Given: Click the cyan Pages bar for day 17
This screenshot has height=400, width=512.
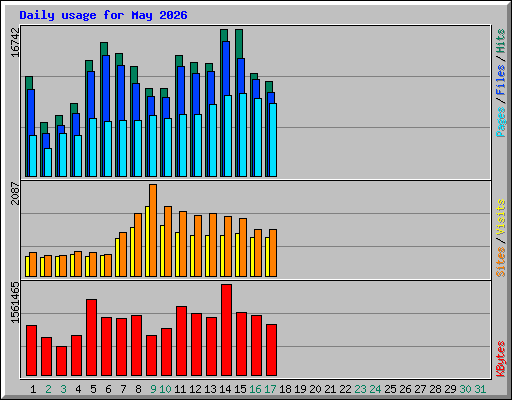Looking at the screenshot, I should pyautogui.click(x=273, y=140).
